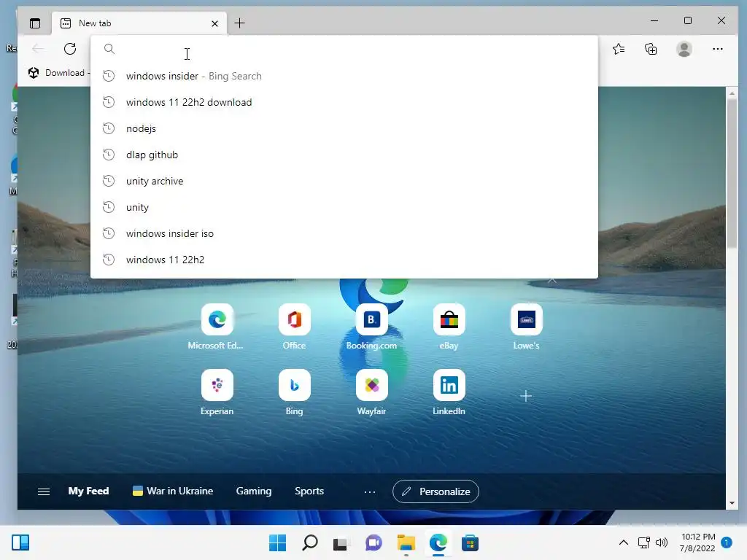
Task: Show hidden system tray icons
Action: pyautogui.click(x=623, y=542)
